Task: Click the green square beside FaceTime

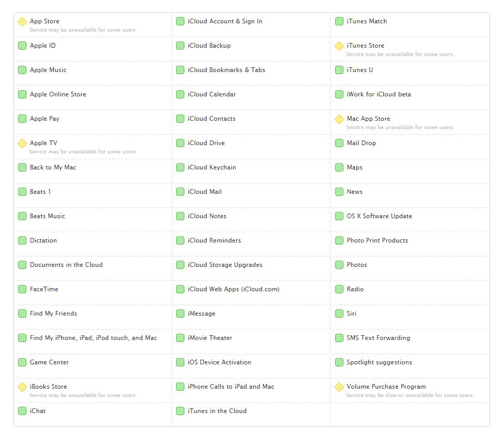Action: pyautogui.click(x=22, y=290)
